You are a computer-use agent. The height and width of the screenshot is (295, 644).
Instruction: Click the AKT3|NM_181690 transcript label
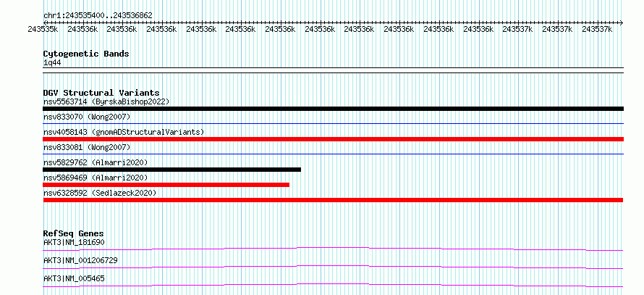(x=74, y=242)
